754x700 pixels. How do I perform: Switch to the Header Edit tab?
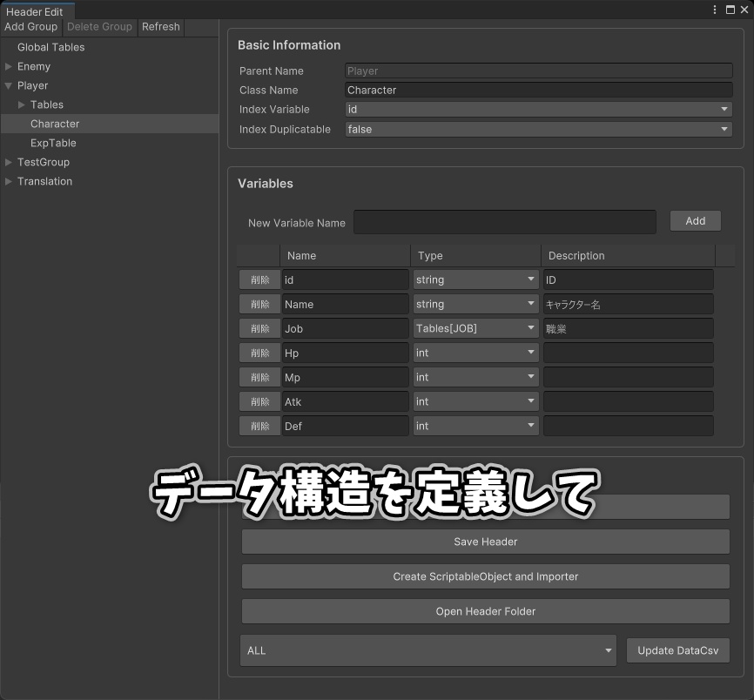point(36,11)
